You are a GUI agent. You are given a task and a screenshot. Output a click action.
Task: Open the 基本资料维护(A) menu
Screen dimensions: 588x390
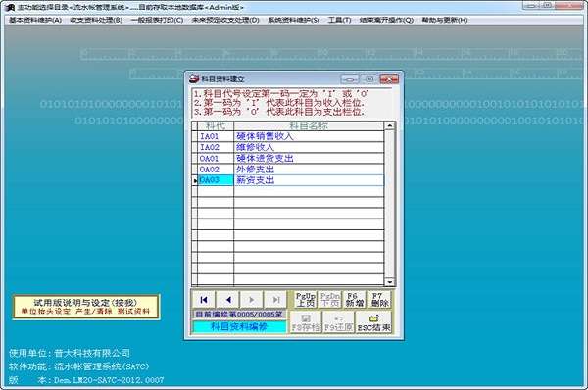coord(35,20)
